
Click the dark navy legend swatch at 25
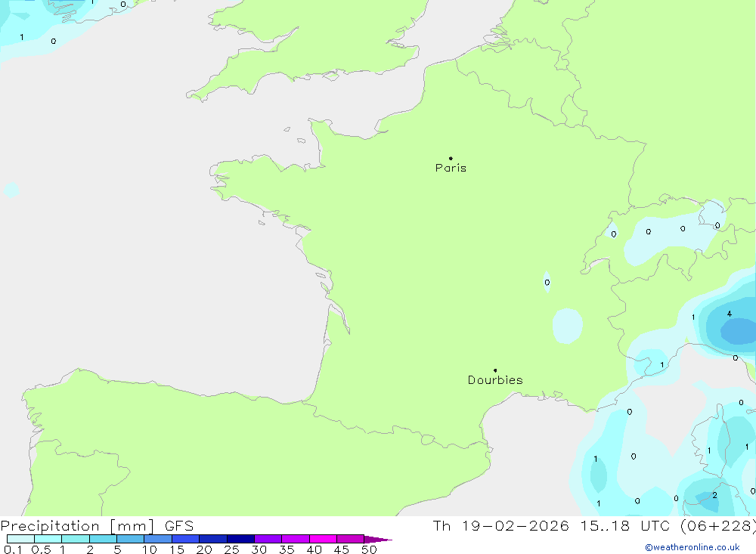pos(240,539)
